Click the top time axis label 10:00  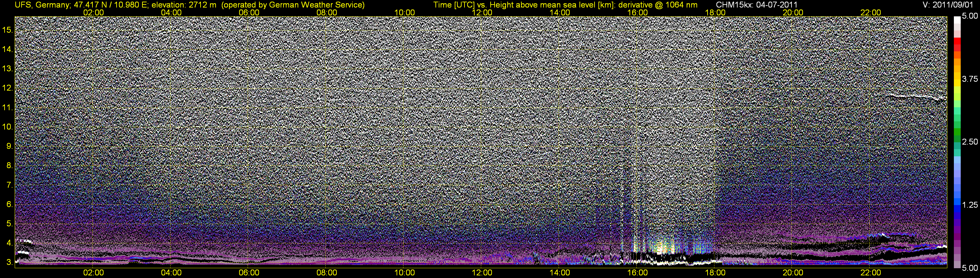404,12
